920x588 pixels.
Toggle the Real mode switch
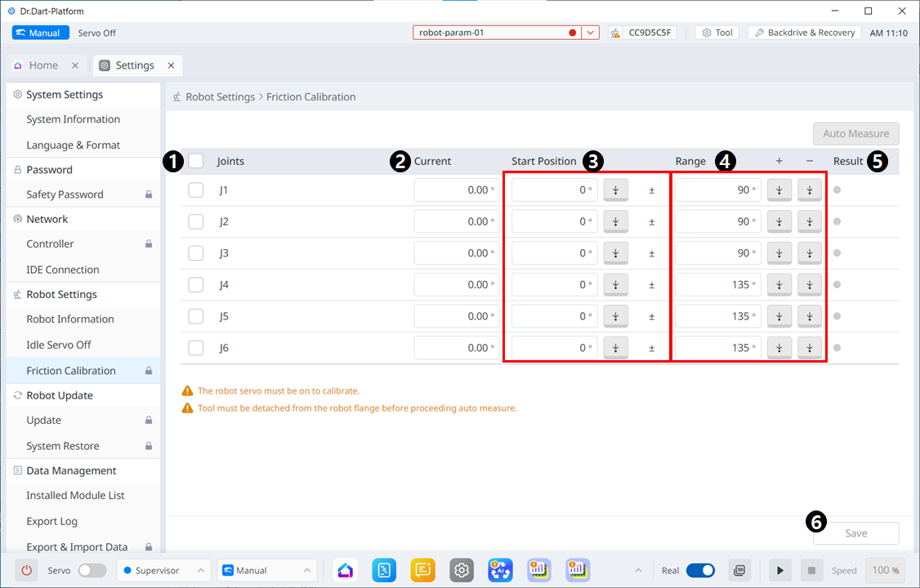pos(700,570)
